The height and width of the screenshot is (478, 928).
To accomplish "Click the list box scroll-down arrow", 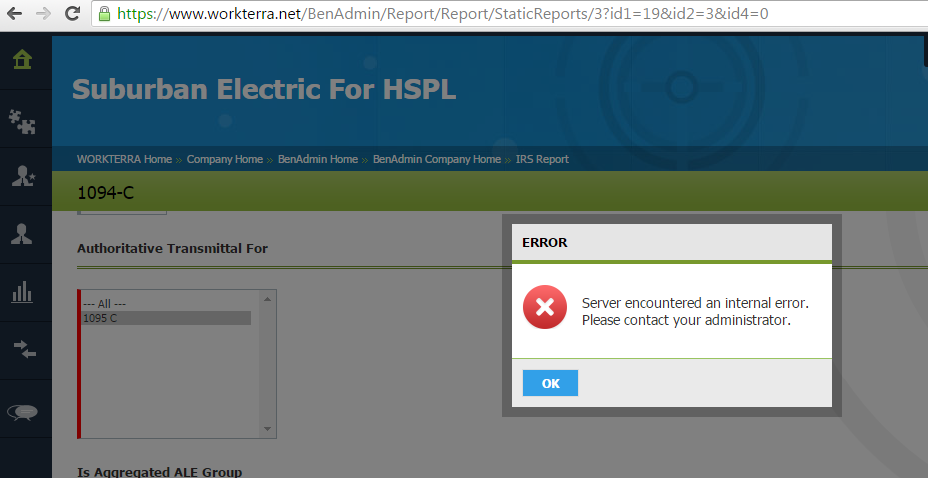I will pyautogui.click(x=267, y=429).
